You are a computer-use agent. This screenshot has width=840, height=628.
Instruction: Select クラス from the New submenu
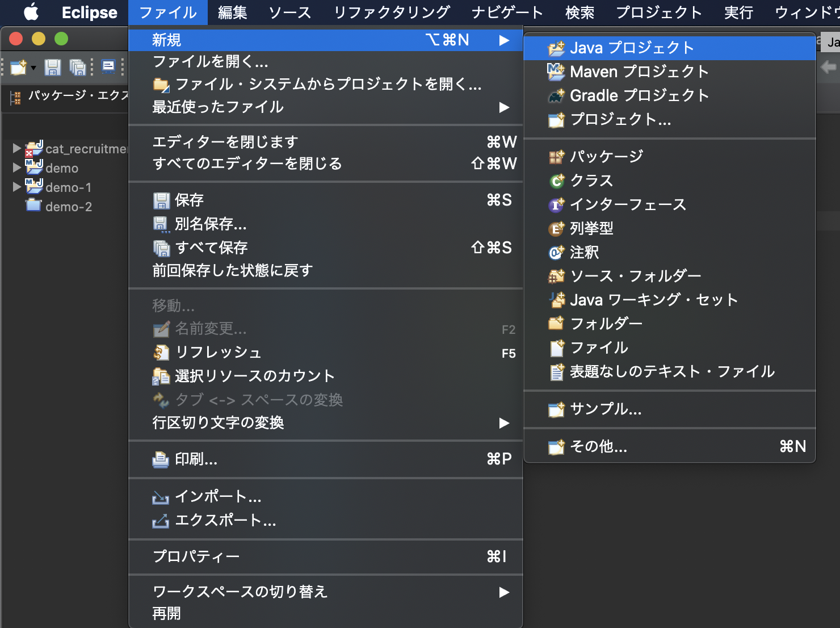coord(591,180)
